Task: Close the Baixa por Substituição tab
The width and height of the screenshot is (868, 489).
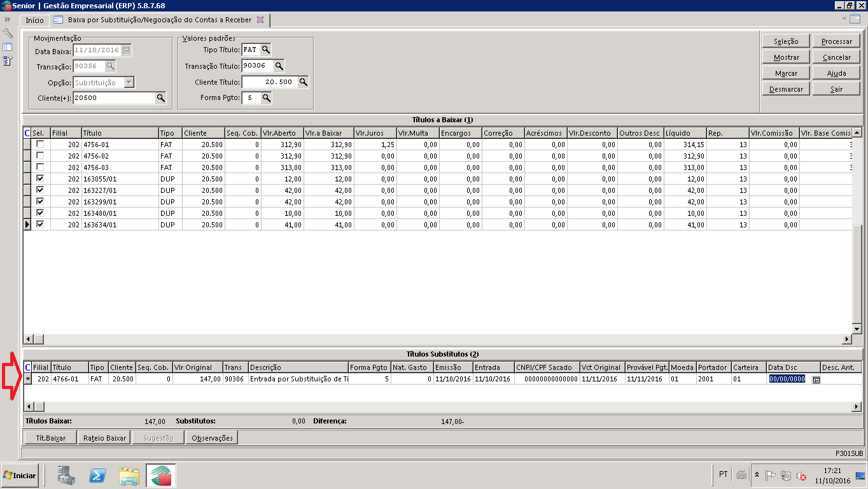Action: pyautogui.click(x=260, y=20)
